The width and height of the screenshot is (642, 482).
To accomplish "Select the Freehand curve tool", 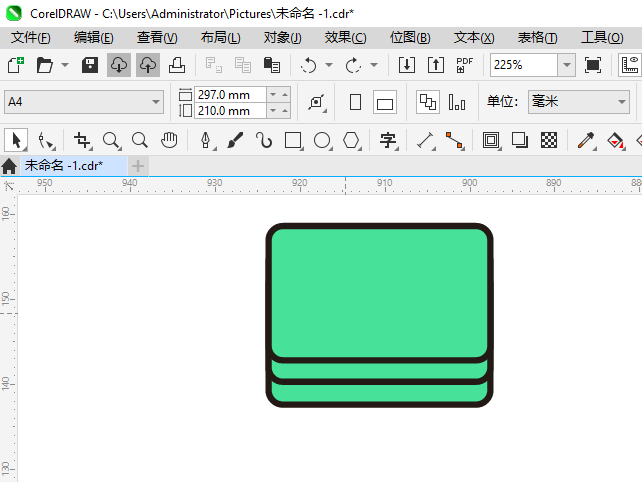I will pos(264,140).
